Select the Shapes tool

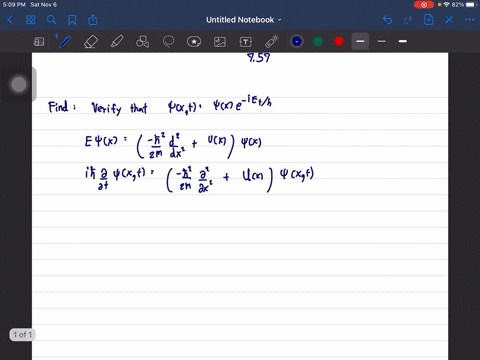[142, 42]
